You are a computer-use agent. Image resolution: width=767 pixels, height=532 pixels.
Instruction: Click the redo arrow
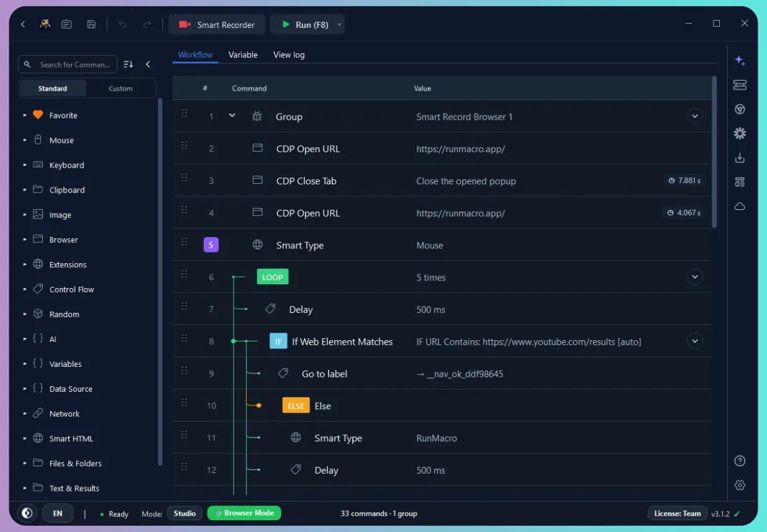(x=147, y=24)
